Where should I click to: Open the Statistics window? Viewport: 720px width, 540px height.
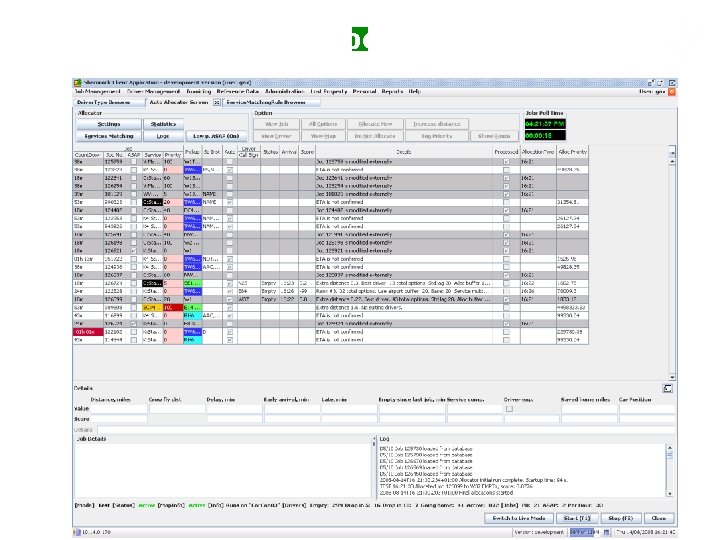click(x=163, y=124)
